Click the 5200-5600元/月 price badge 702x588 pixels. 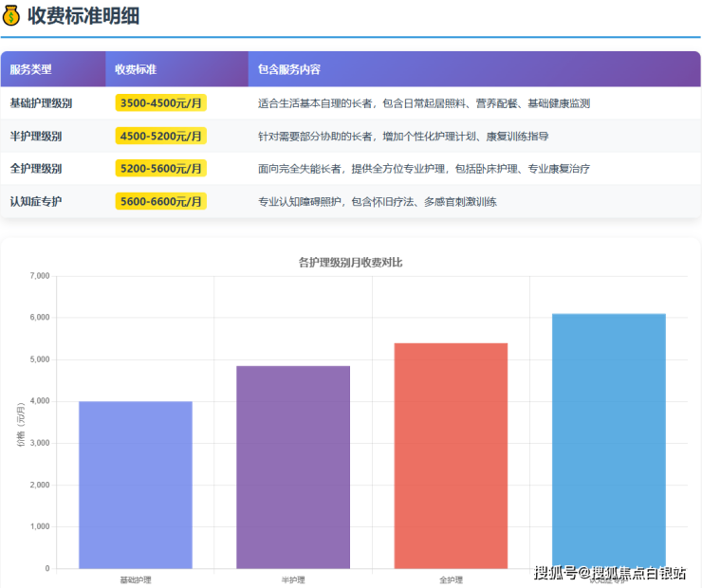click(161, 169)
